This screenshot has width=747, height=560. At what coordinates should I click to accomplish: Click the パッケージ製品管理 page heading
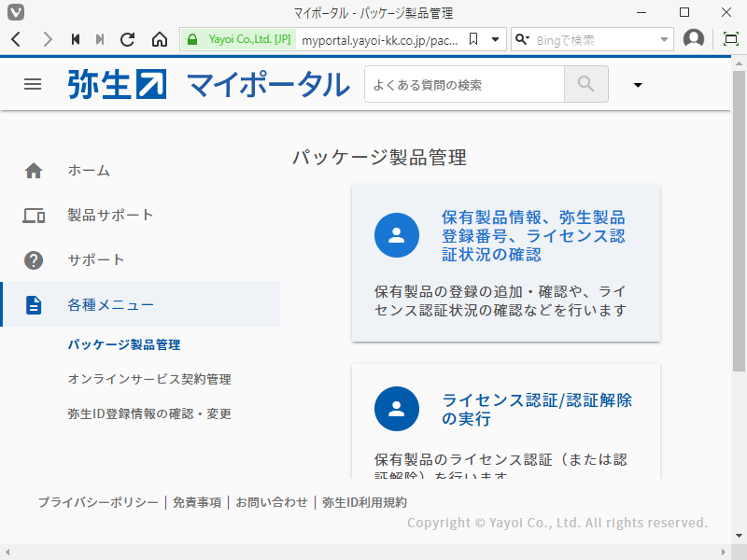pyautogui.click(x=379, y=157)
